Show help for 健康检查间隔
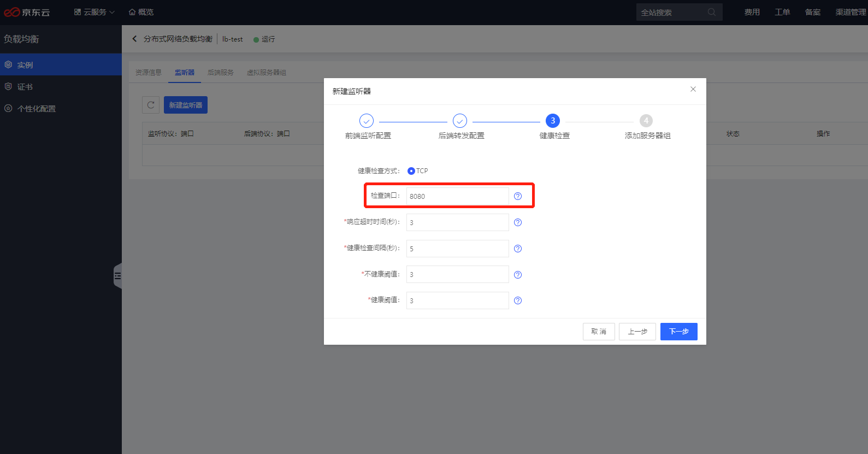Viewport: 868px width, 454px height. pos(518,249)
